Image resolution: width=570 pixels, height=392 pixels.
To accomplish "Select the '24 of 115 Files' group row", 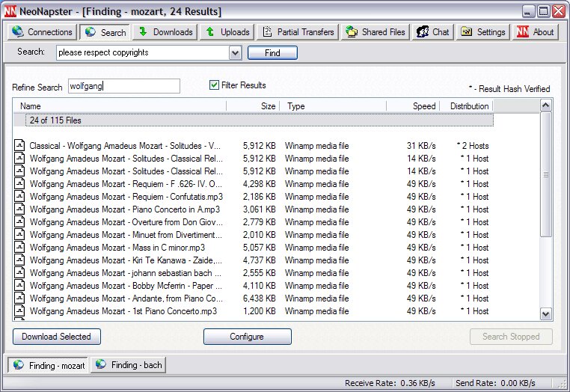I will [x=259, y=120].
